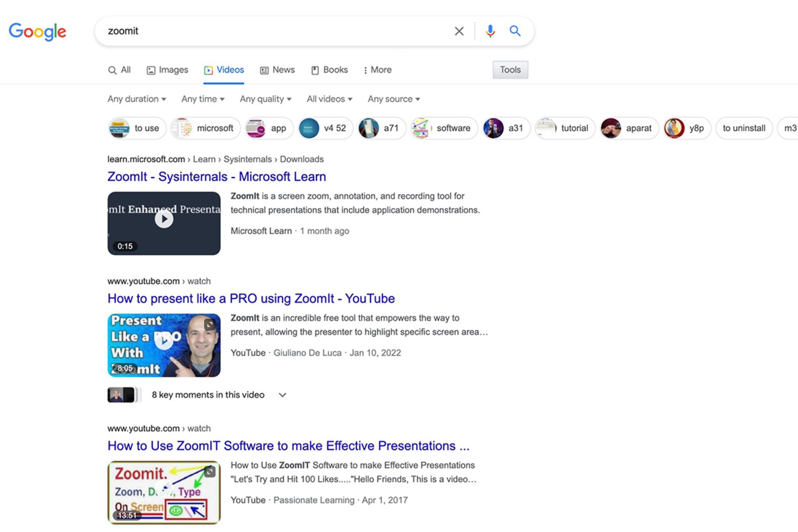Image resolution: width=798 pixels, height=532 pixels.
Task: Click the clear search query X icon
Action: click(x=460, y=31)
